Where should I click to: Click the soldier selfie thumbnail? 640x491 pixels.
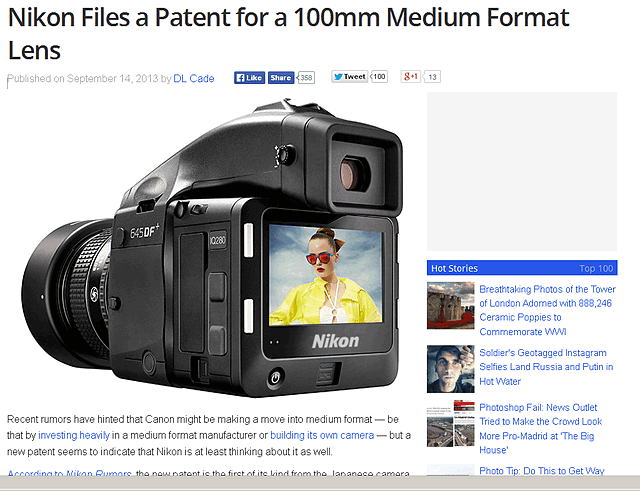pyautogui.click(x=451, y=369)
